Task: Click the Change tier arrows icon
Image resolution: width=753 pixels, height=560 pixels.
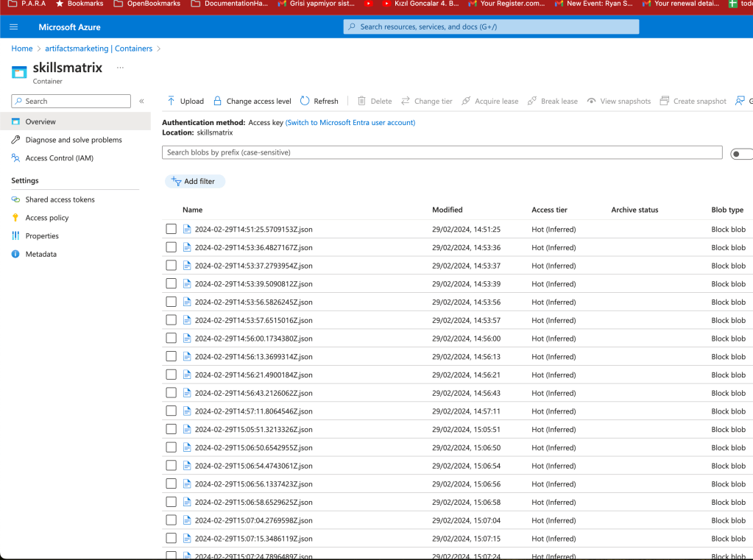Action: coord(406,101)
